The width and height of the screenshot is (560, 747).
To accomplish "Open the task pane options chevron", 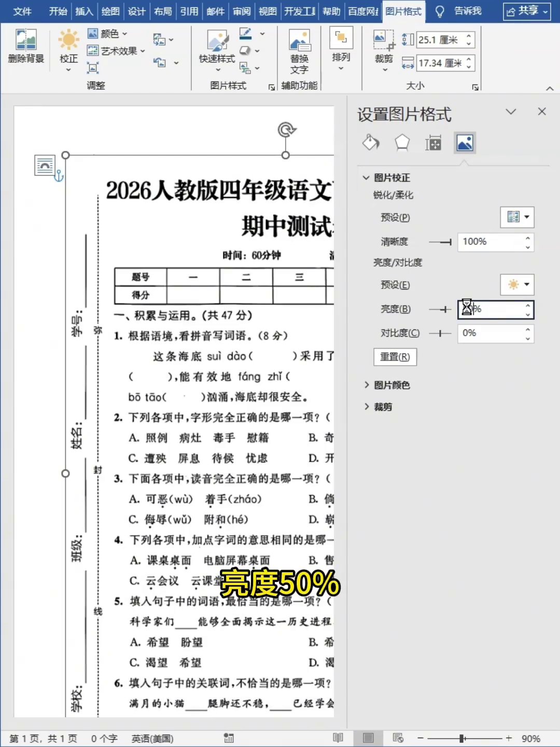I will pos(511,112).
